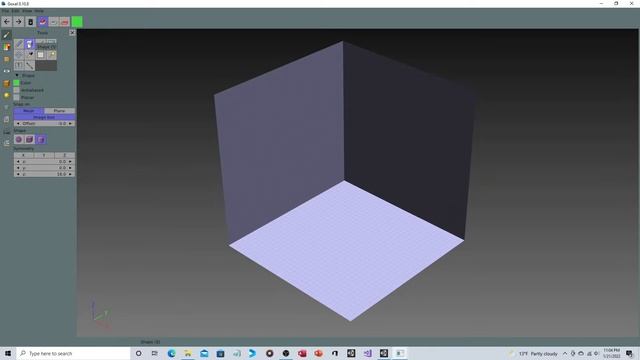The image size is (640, 360).
Task: Open File Explorer from taskbar
Action: pos(188,353)
